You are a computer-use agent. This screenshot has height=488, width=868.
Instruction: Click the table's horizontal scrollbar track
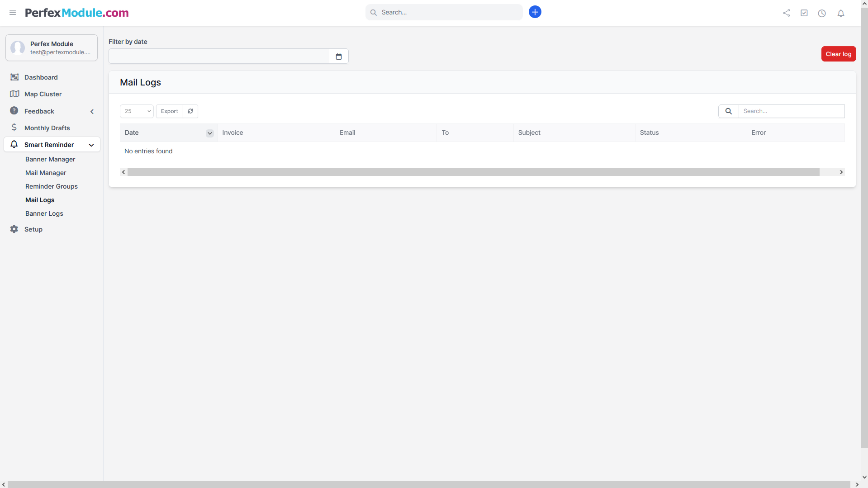(x=473, y=172)
